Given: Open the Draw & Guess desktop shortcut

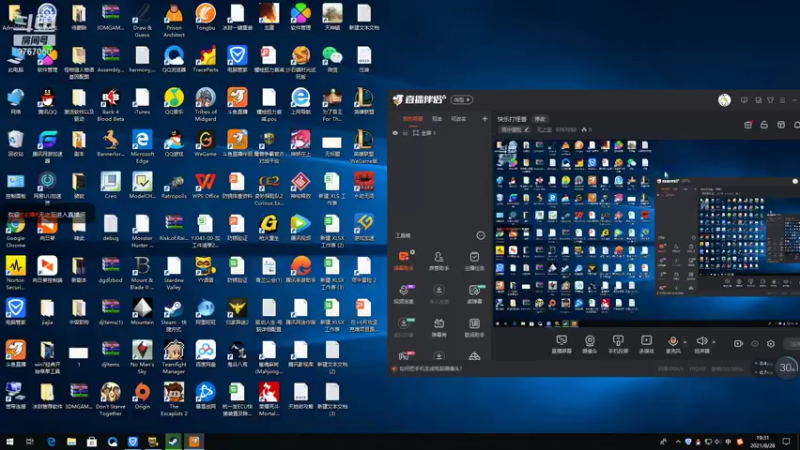Looking at the screenshot, I should [142, 19].
